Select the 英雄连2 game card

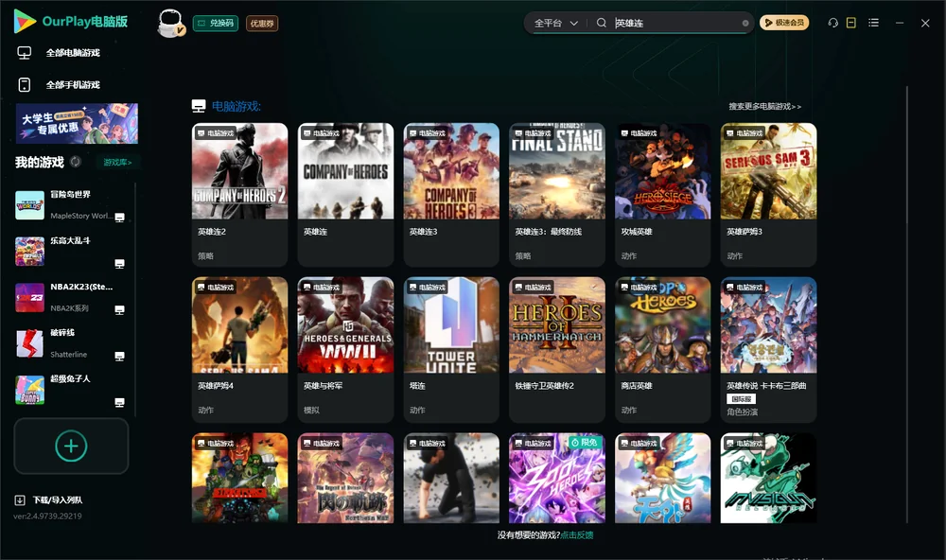pyautogui.click(x=239, y=194)
